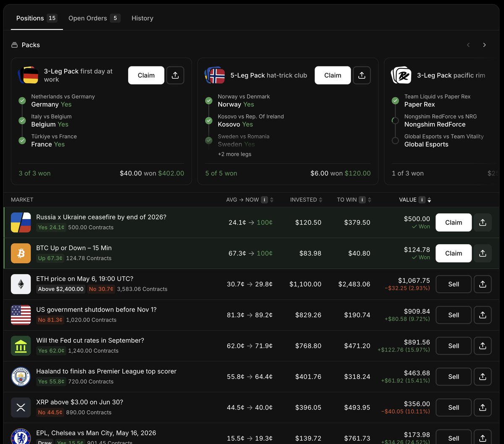
Task: Go to next packs page
Action: (484, 45)
